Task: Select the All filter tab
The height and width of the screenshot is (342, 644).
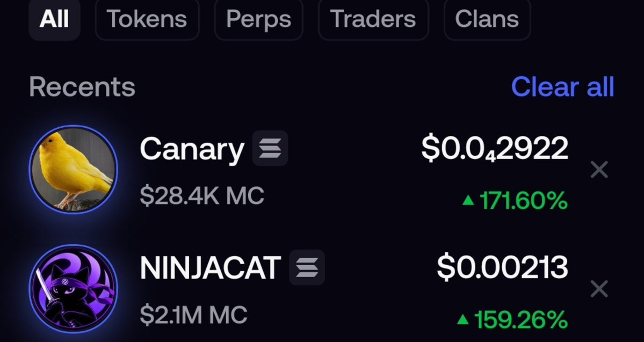Action: 54,19
